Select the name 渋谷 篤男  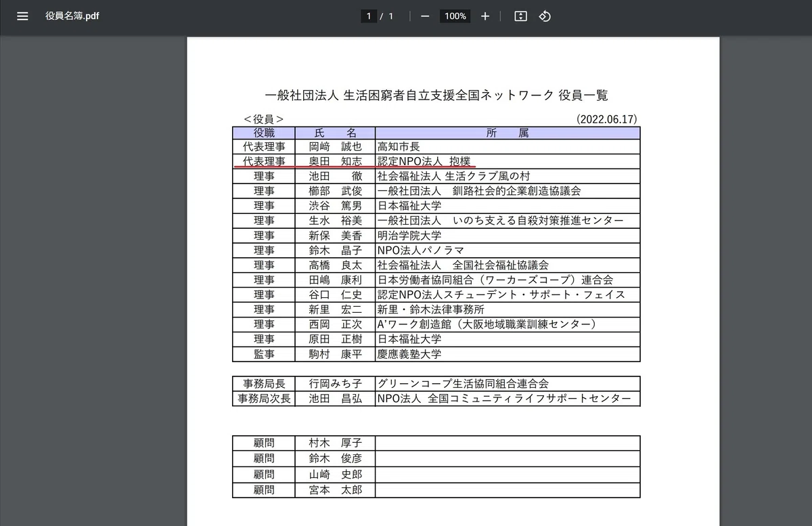(335, 206)
